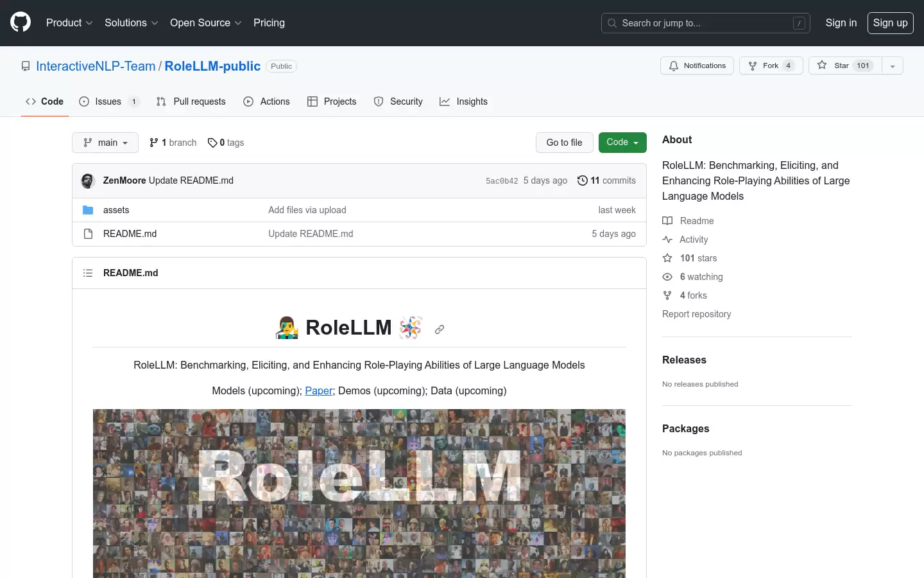924x578 pixels.
Task: Open the main branch selector dropdown
Action: pyautogui.click(x=105, y=143)
